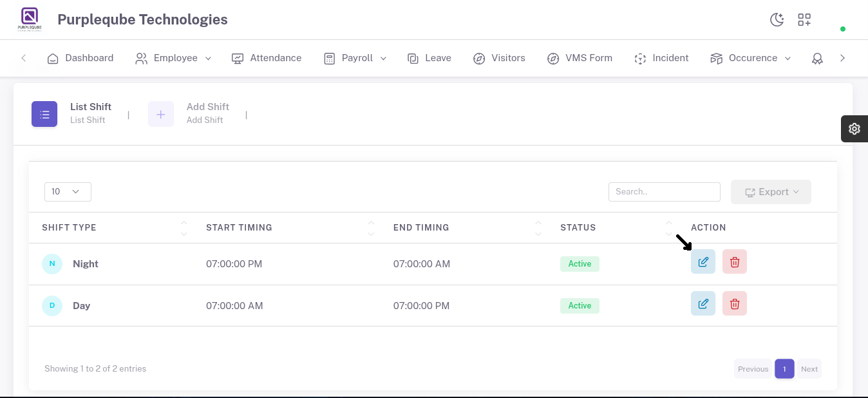Focus the Search input field

665,192
